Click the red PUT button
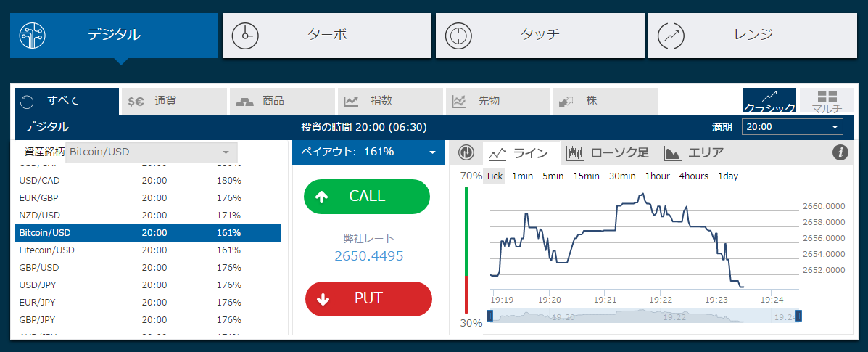Screen dimensions: 868x352 tap(368, 299)
